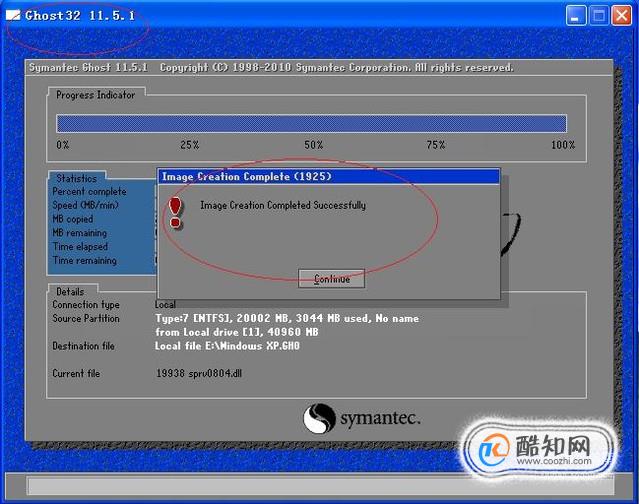Viewport: 639px width, 504px height.
Task: Minimize the Ghost32 window
Action: (576, 16)
